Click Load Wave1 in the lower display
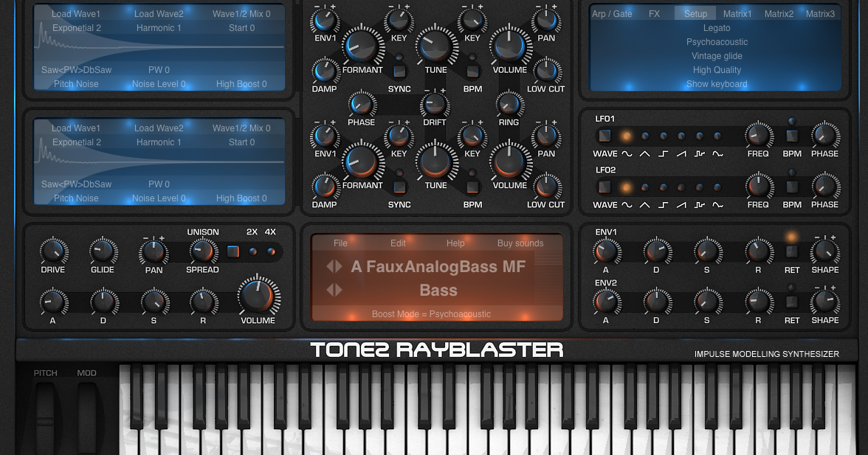868x455 pixels. (x=76, y=128)
